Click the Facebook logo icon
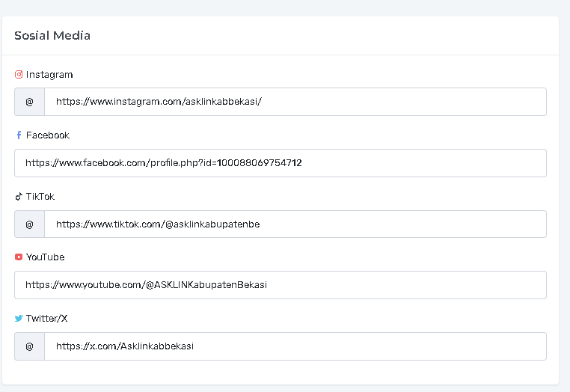This screenshot has width=570, height=392. [x=19, y=135]
